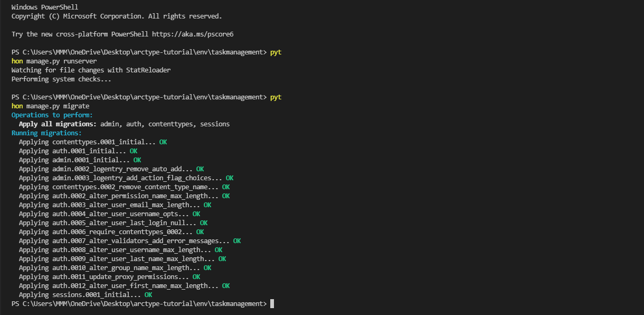Click the 'Performing system checks...' line
This screenshot has width=644, height=315.
pos(61,79)
